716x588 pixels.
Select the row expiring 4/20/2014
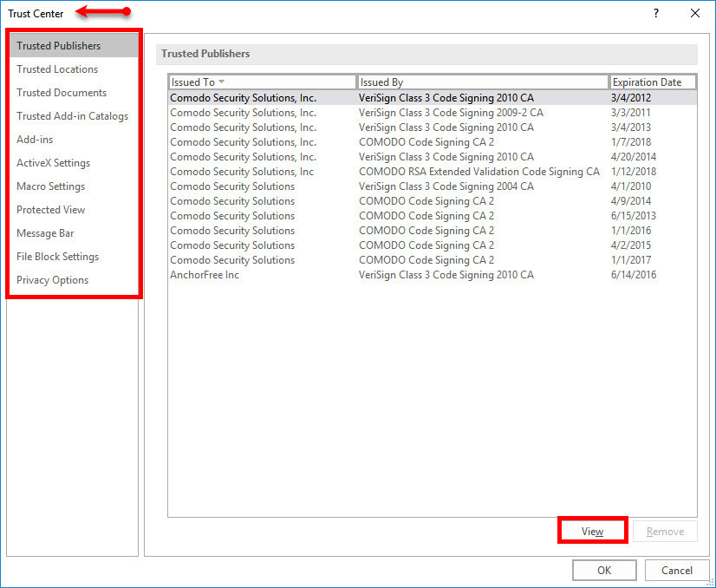tap(433, 157)
